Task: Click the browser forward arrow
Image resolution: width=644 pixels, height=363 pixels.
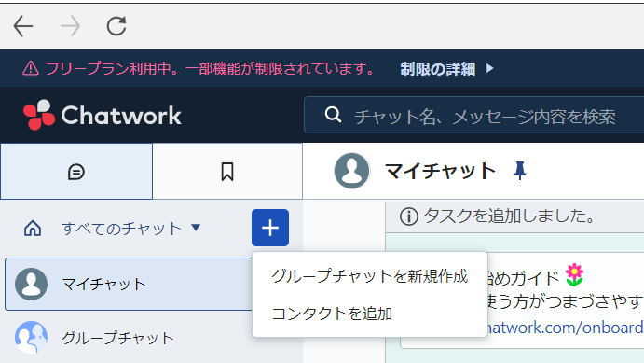Action: pos(70,26)
